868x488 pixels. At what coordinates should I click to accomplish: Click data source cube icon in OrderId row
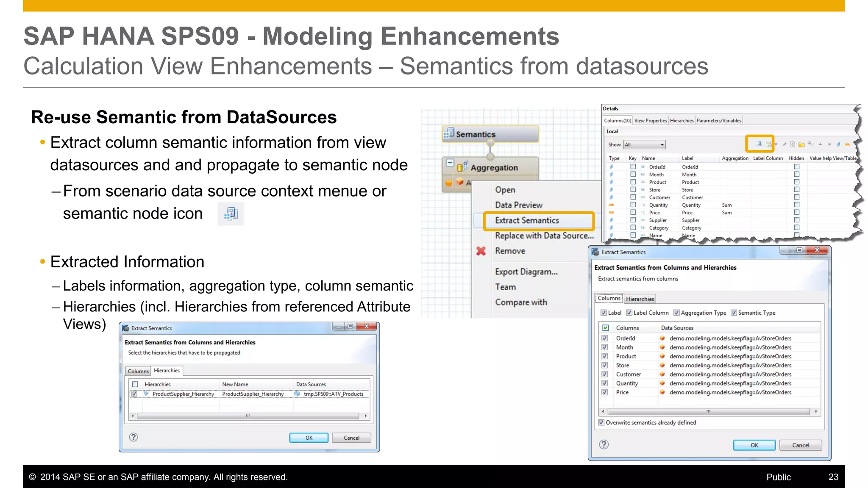tap(662, 338)
